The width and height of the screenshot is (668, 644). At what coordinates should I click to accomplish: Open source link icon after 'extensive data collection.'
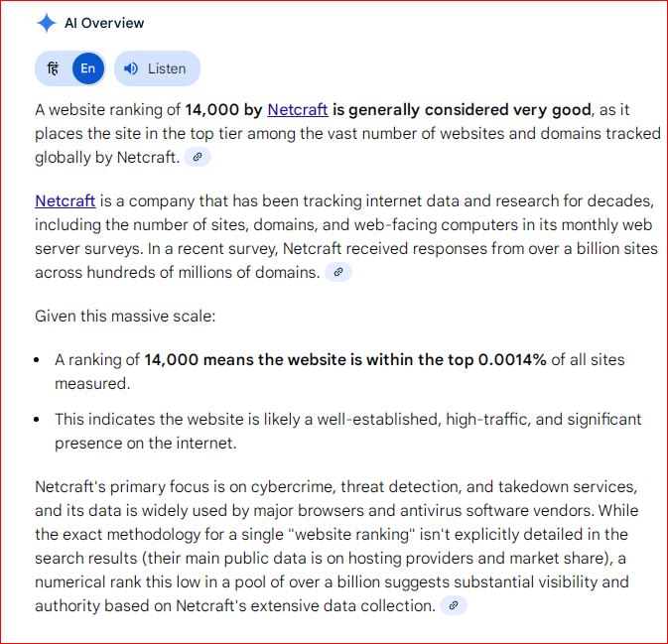(453, 604)
